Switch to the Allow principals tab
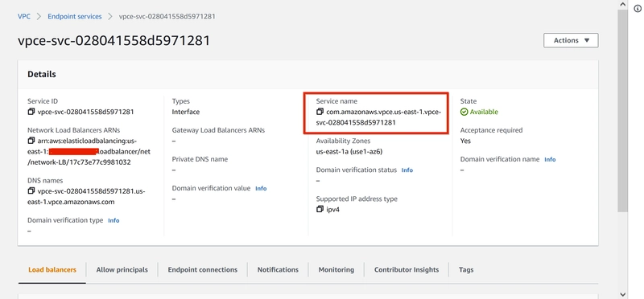This screenshot has width=644, height=299. [x=122, y=270]
